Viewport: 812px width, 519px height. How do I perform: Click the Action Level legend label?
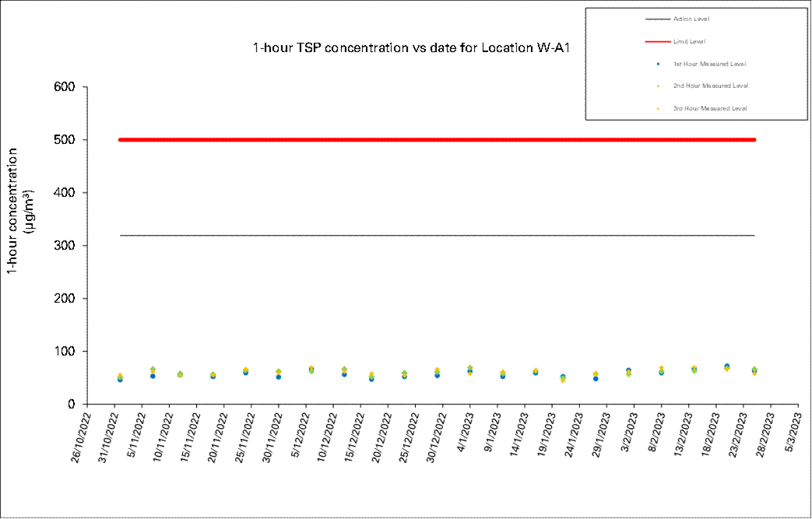tap(691, 19)
